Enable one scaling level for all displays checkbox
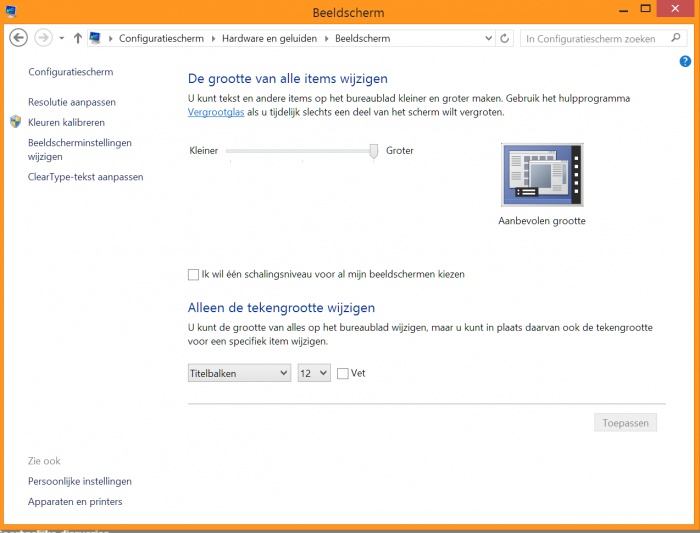Image resolution: width=700 pixels, height=533 pixels. click(x=193, y=275)
